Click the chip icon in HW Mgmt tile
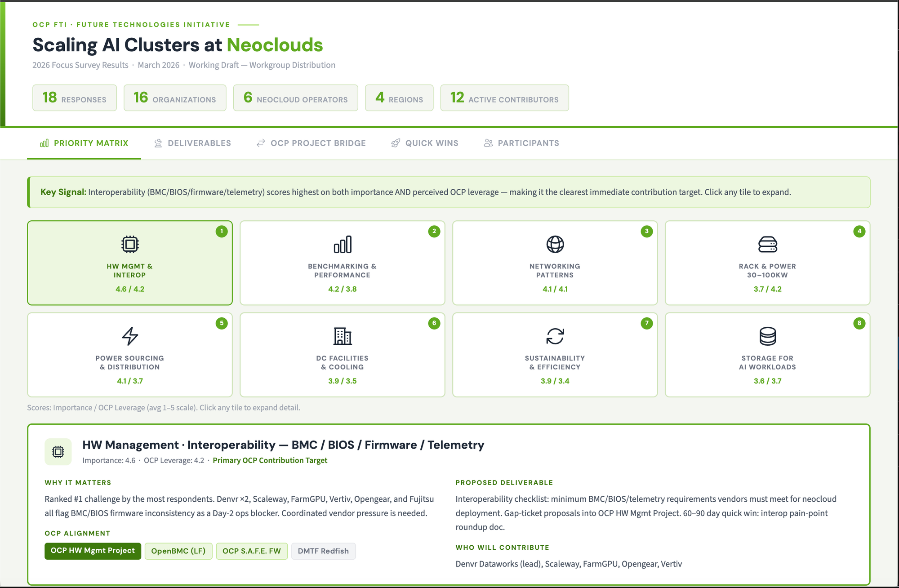Image resolution: width=899 pixels, height=588 pixels. (x=130, y=244)
